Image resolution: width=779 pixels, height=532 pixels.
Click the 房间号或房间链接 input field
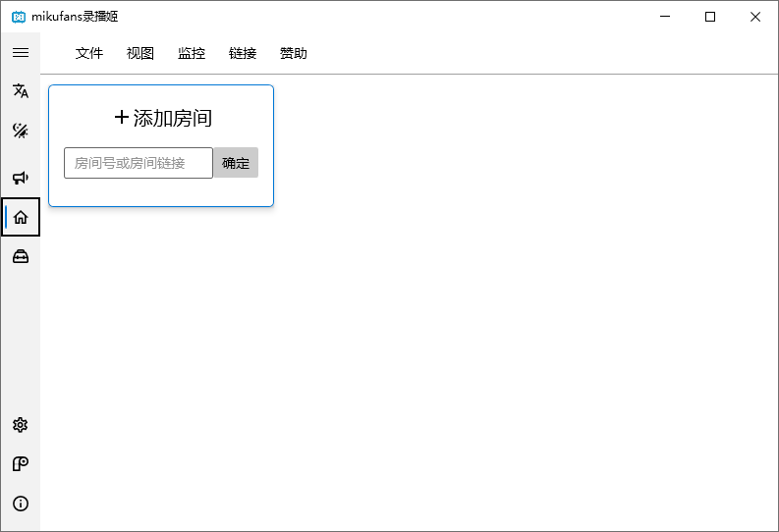[138, 163]
